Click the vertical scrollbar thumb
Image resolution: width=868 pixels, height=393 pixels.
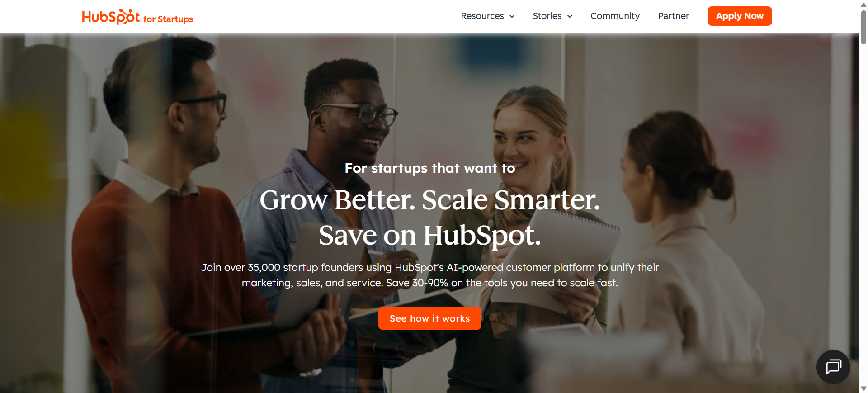[863, 27]
